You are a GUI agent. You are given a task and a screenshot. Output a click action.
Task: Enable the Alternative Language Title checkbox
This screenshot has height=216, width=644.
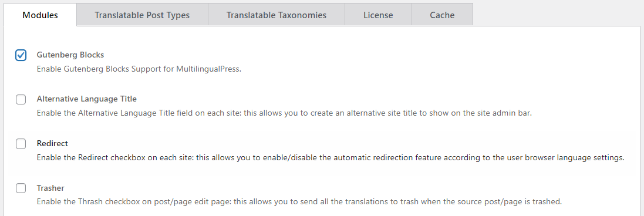click(x=21, y=99)
